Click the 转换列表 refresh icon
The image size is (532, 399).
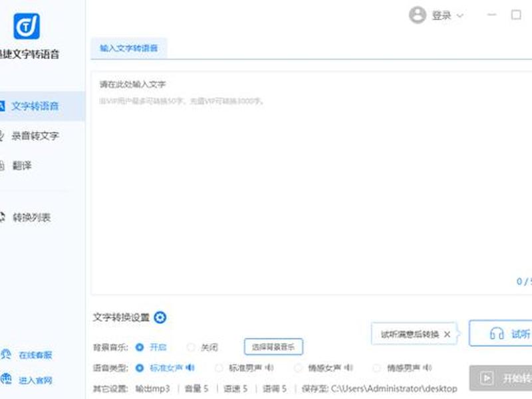click(2, 217)
